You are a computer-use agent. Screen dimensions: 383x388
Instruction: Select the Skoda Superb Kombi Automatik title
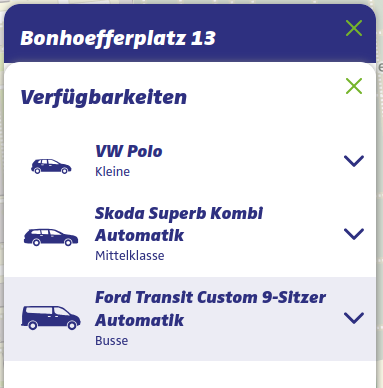pyautogui.click(x=179, y=224)
